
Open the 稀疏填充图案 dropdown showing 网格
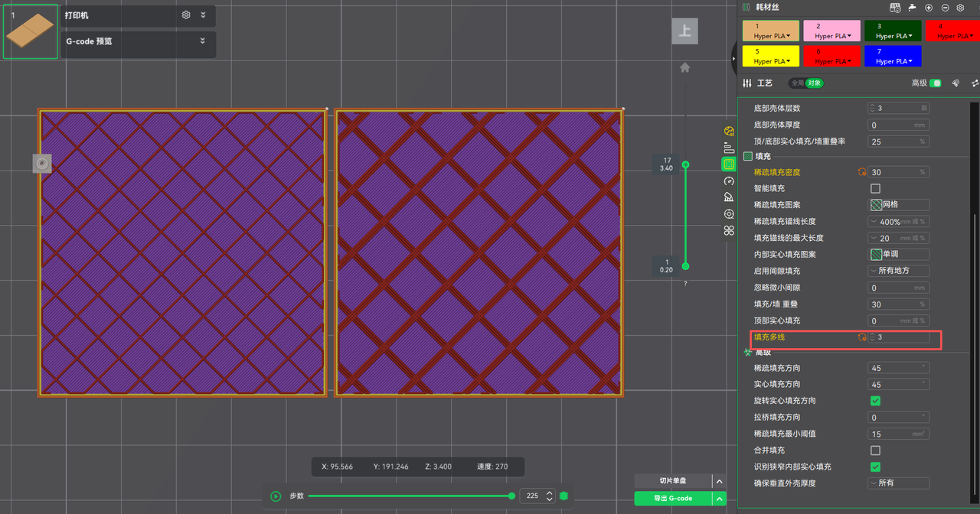coord(899,205)
